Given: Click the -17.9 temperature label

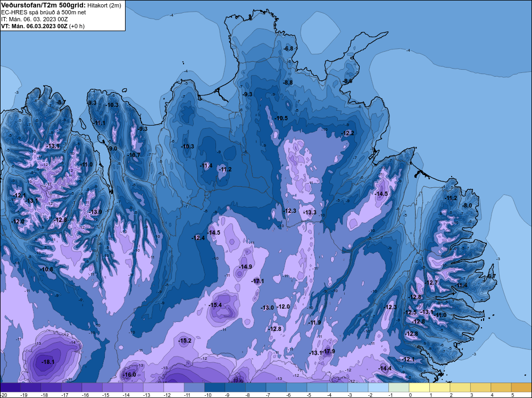Looking at the screenshot, I should pyautogui.click(x=328, y=351).
